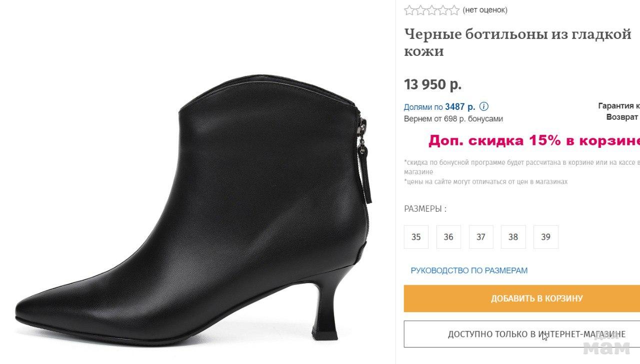Rate product with third star
The width and height of the screenshot is (640, 364).
click(431, 10)
